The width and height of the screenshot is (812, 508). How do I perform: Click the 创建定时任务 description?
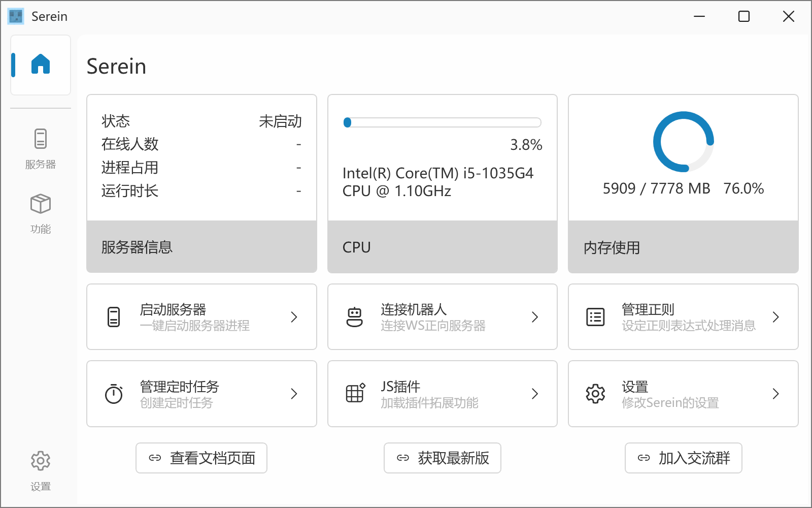177,403
